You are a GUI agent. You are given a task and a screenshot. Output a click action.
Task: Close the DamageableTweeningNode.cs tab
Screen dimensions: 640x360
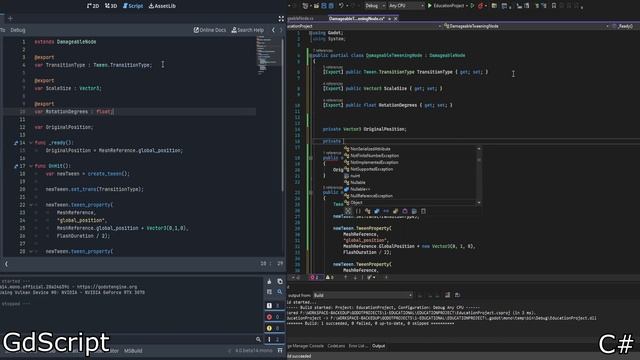(x=396, y=19)
